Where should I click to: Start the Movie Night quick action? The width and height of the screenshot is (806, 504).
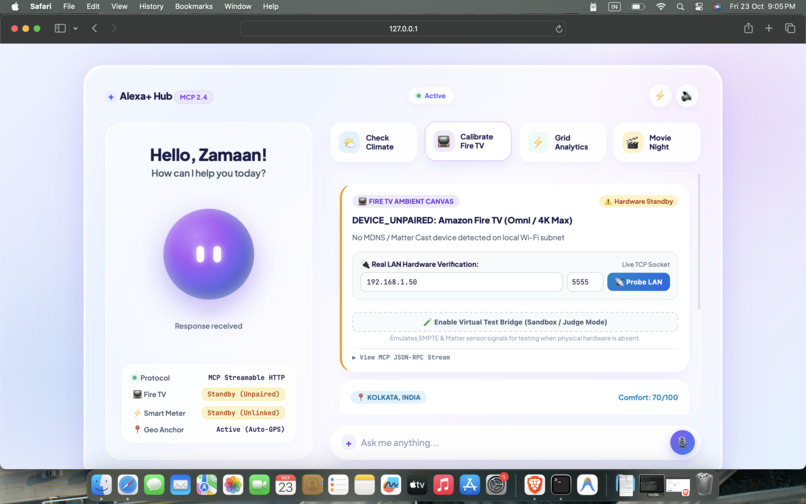coord(656,142)
